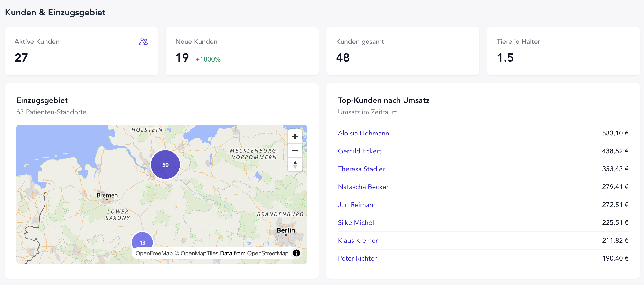
Task: Click the Aktive Kunden value 27
Action: click(x=21, y=58)
